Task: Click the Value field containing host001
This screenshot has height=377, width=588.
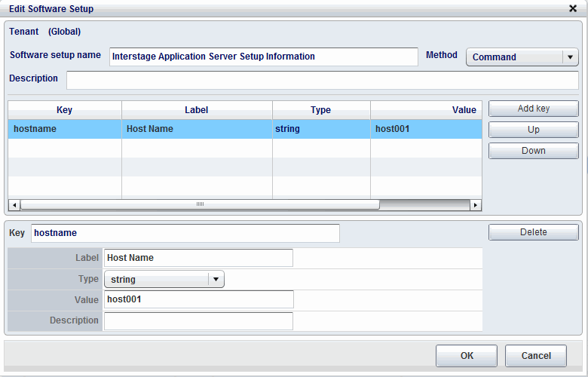Action: (199, 299)
